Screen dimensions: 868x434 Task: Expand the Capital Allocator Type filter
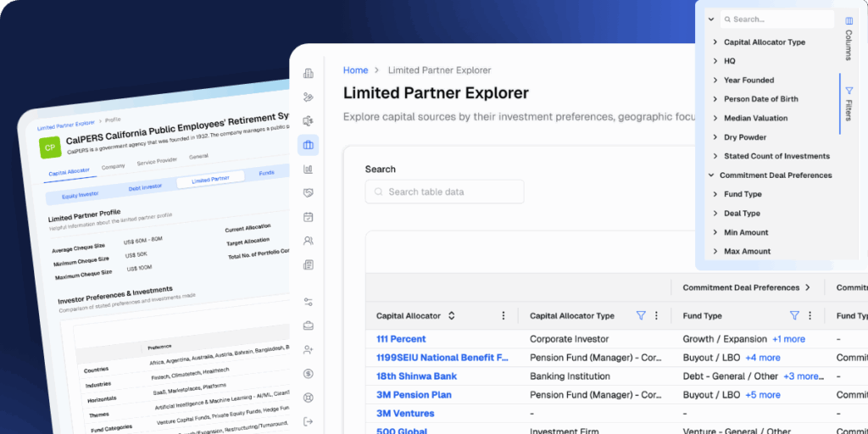[715, 42]
